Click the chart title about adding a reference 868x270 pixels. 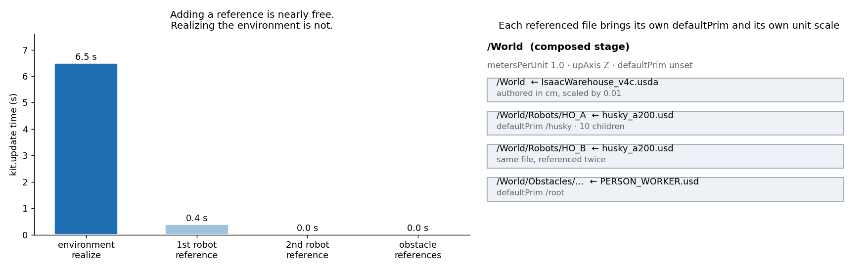click(x=252, y=20)
